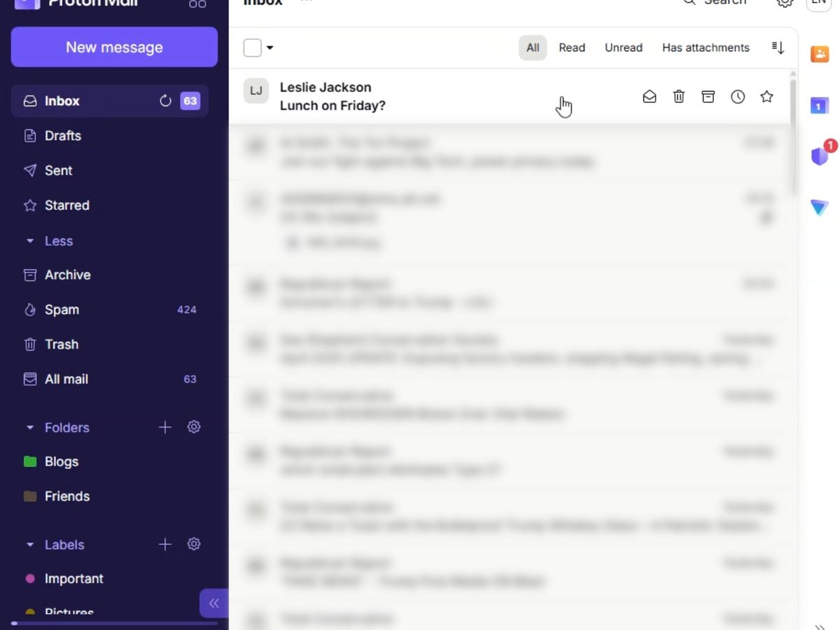Filter messages by Read

pyautogui.click(x=572, y=48)
